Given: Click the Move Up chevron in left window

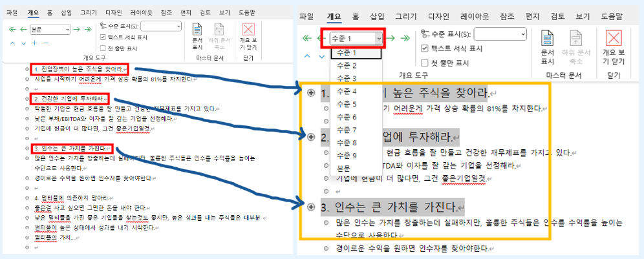Looking at the screenshot, I should click(x=12, y=43).
